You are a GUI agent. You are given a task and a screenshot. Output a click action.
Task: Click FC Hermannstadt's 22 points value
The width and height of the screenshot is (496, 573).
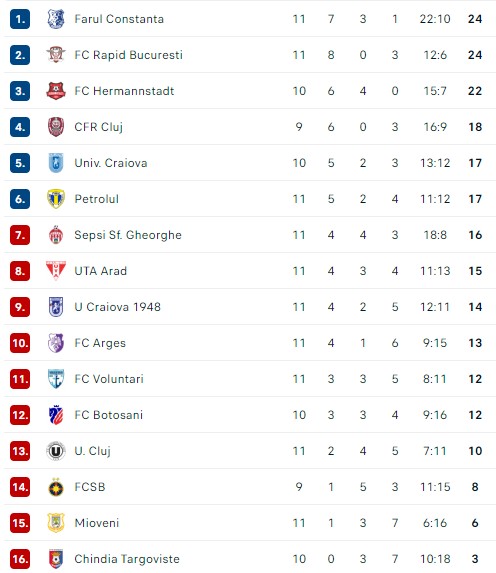[x=475, y=91]
